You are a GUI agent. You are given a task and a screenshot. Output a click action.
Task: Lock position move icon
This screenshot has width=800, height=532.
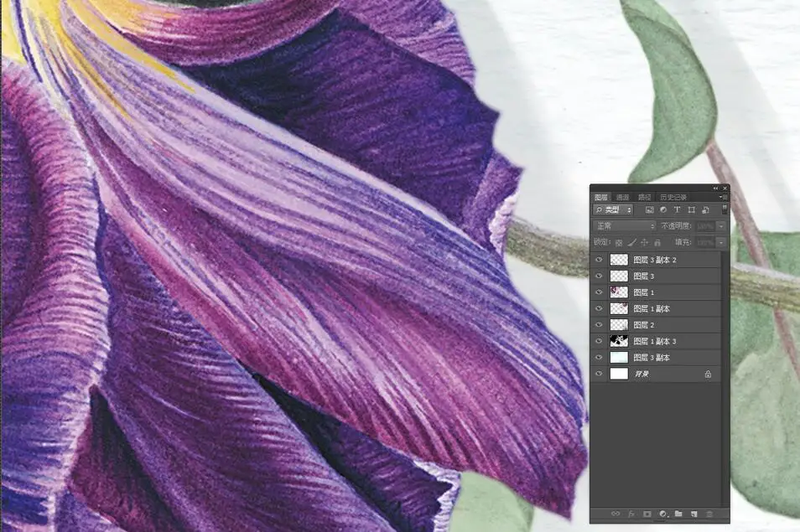(644, 243)
